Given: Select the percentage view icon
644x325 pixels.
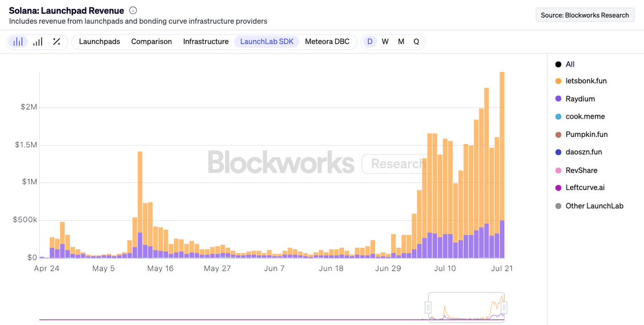Looking at the screenshot, I should point(57,41).
